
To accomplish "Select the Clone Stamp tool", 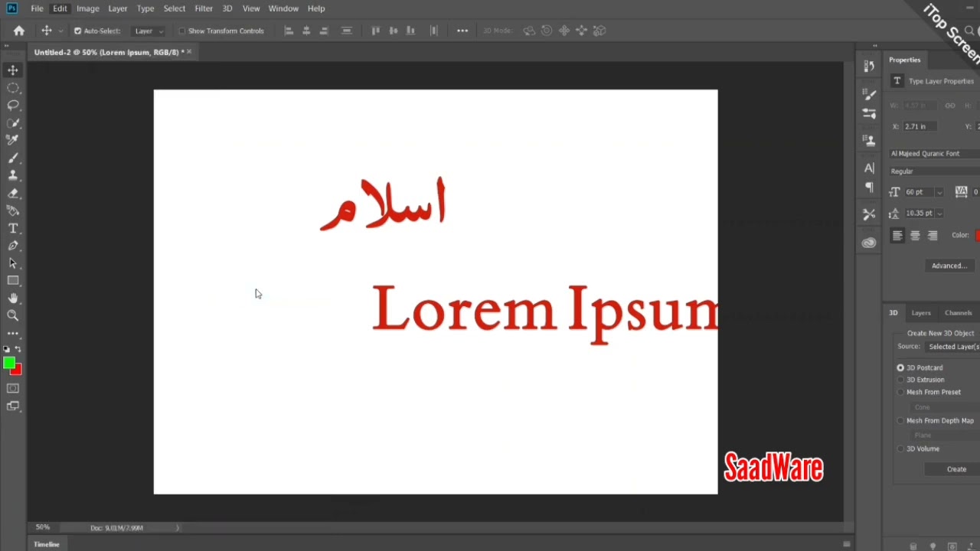I will coord(13,175).
